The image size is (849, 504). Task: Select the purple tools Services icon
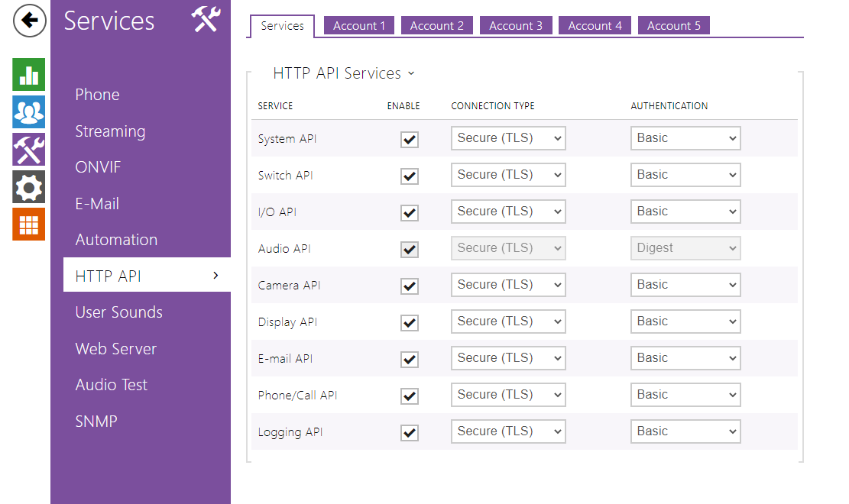tap(29, 150)
